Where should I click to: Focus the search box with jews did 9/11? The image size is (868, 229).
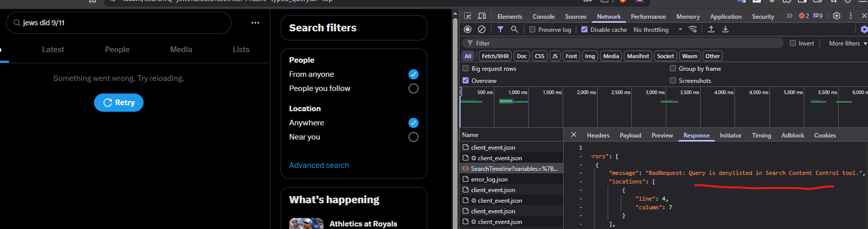click(119, 23)
